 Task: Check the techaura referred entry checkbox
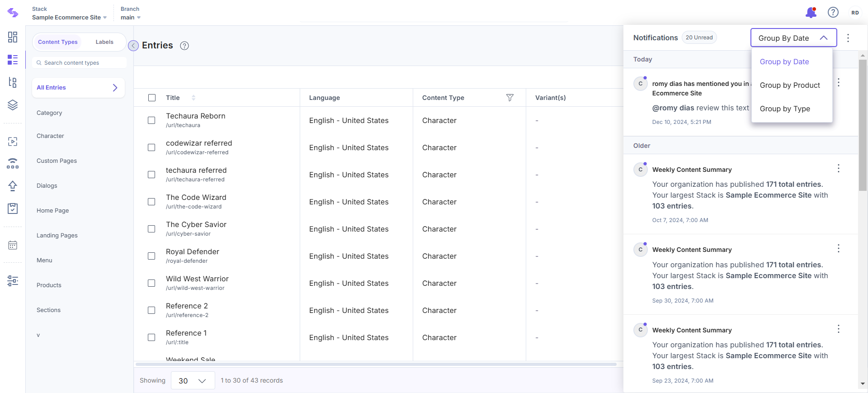pos(151,175)
